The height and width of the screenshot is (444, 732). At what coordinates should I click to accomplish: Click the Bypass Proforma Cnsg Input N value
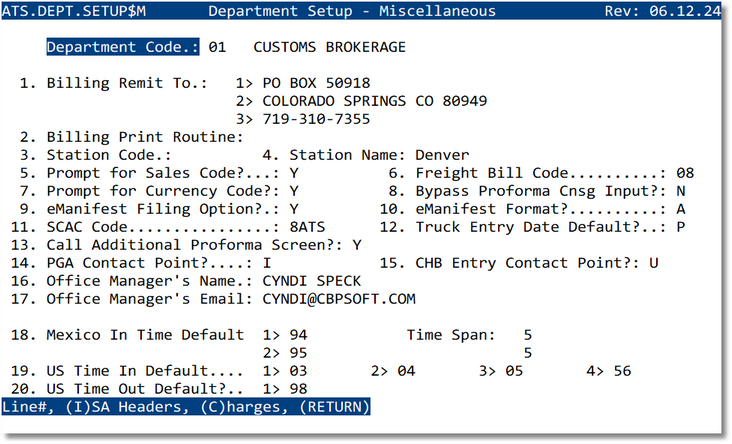coord(680,191)
